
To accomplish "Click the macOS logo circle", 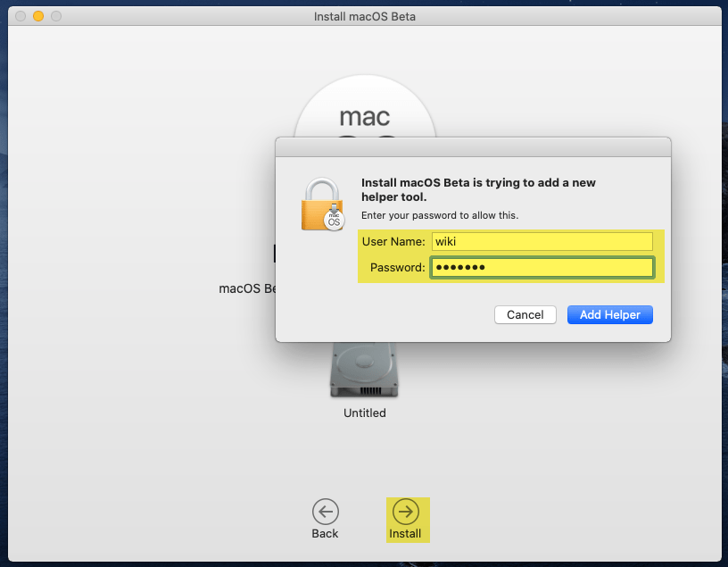I will (x=365, y=107).
